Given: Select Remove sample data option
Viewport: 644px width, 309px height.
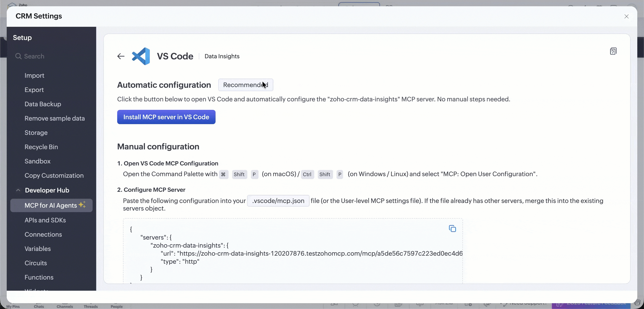Looking at the screenshot, I should 55,118.
